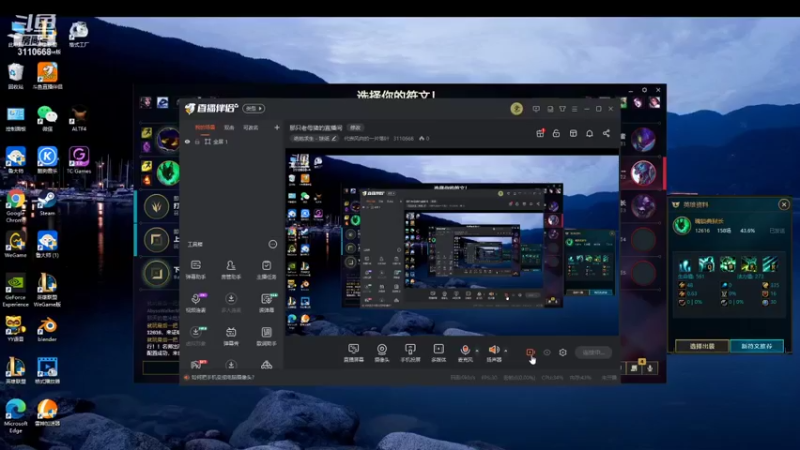Viewport: 800px width, 450px height.
Task: Open the mode switcher pill beside the logo
Action: click(x=254, y=109)
